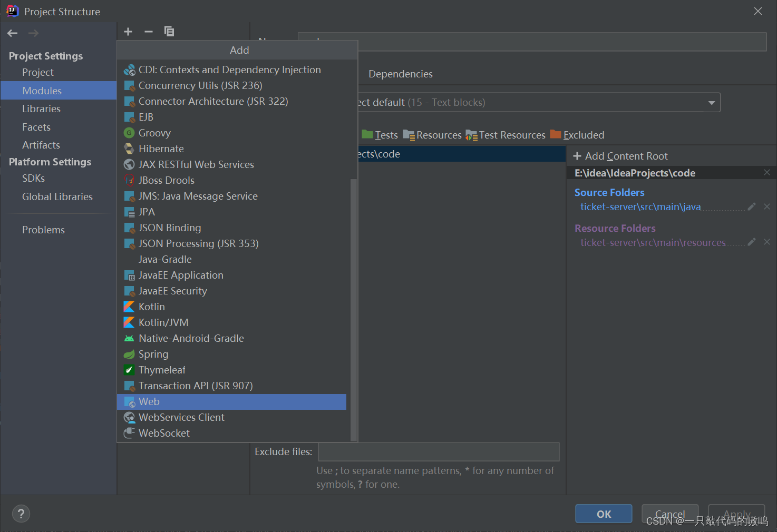This screenshot has height=532, width=777.
Task: Choose Java-Gradle entry
Action: coord(231,259)
